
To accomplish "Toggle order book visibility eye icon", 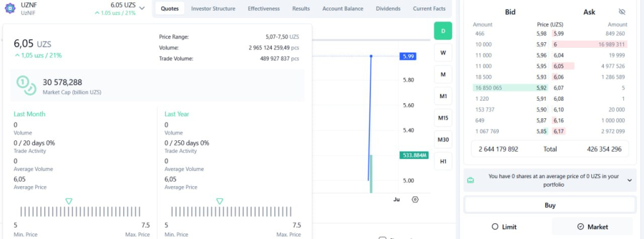I will (x=622, y=12).
